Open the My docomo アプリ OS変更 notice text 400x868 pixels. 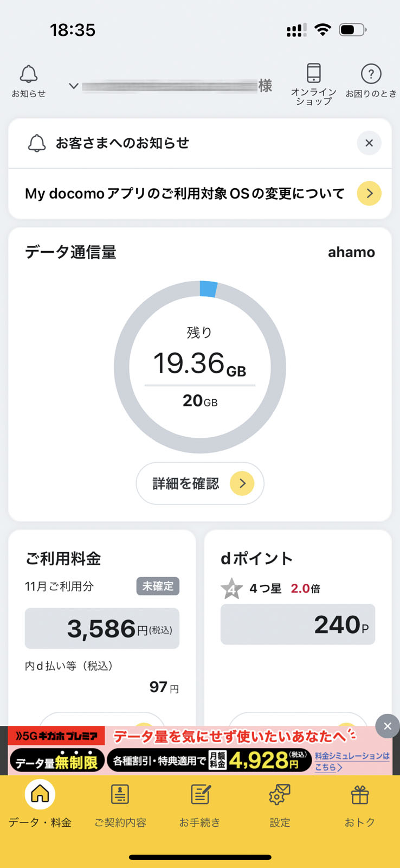pos(184,194)
